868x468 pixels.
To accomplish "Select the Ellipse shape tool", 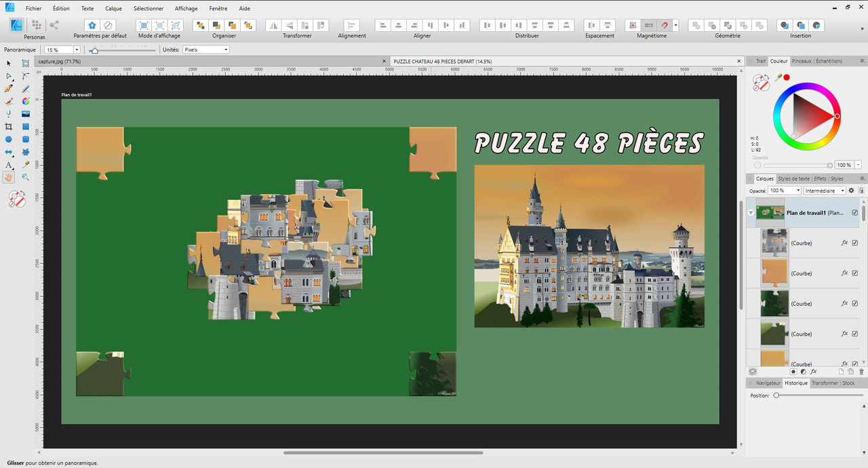I will [9, 140].
